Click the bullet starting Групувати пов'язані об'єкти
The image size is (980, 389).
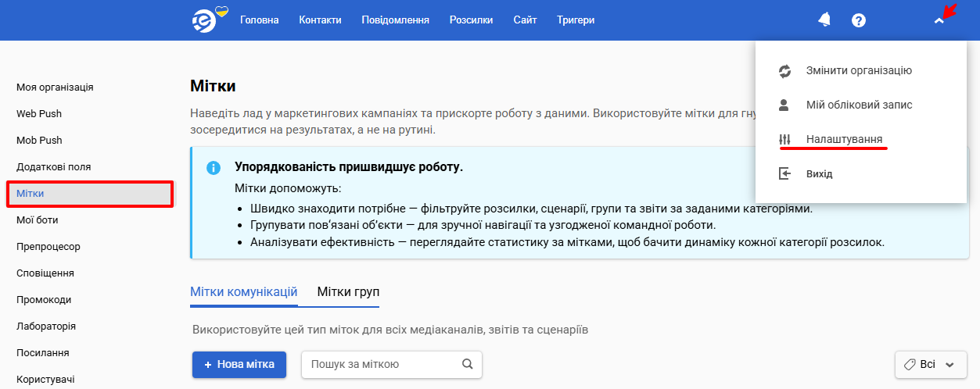(x=483, y=225)
